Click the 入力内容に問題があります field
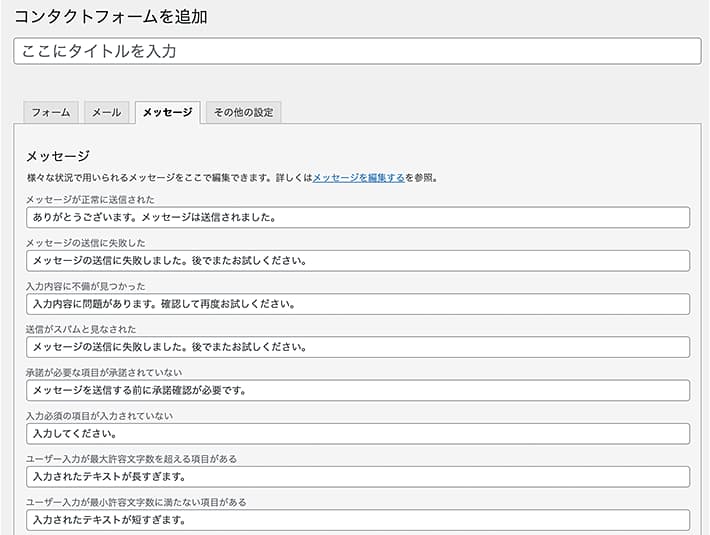The image size is (710, 535). coord(358,304)
